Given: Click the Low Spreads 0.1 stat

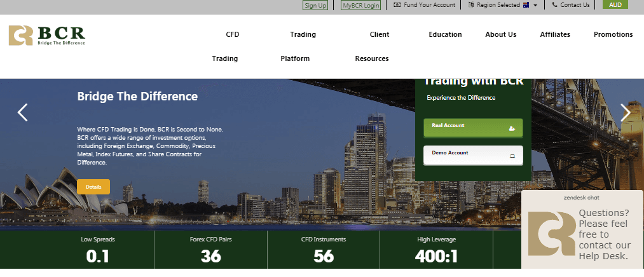Looking at the screenshot, I should [98, 250].
